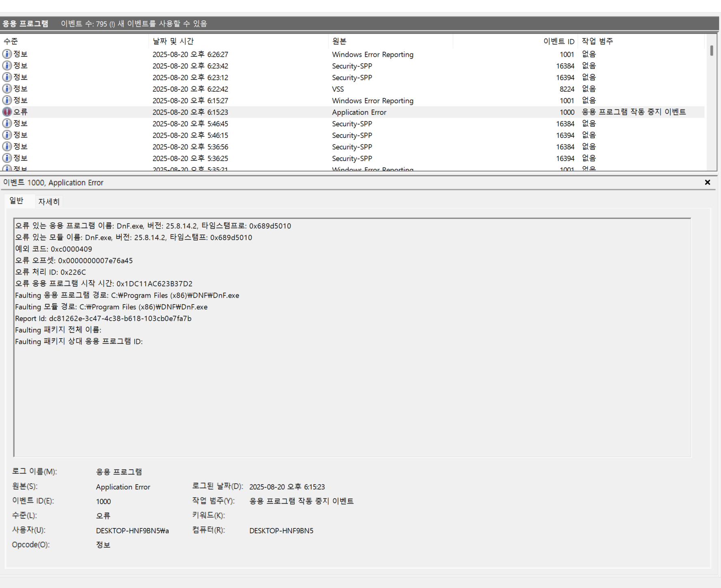
Task: Click info icon of 5:36:25 event row
Action: (7, 158)
